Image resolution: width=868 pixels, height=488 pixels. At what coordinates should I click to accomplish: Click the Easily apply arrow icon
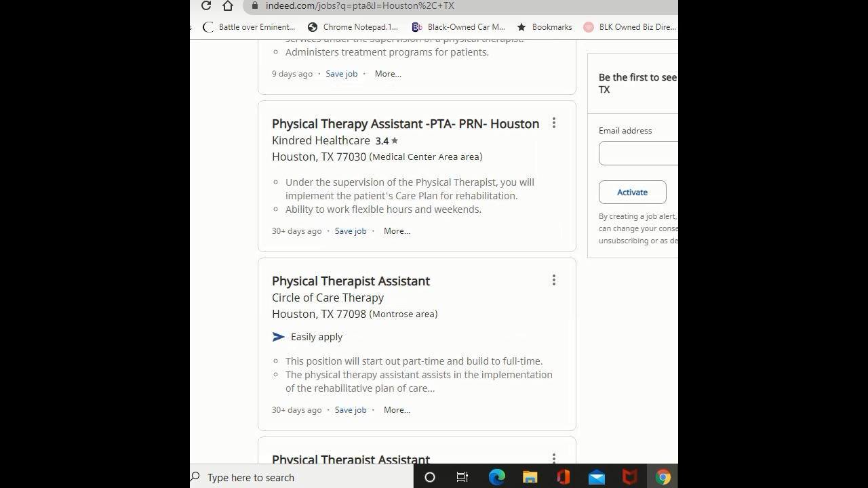pos(278,337)
